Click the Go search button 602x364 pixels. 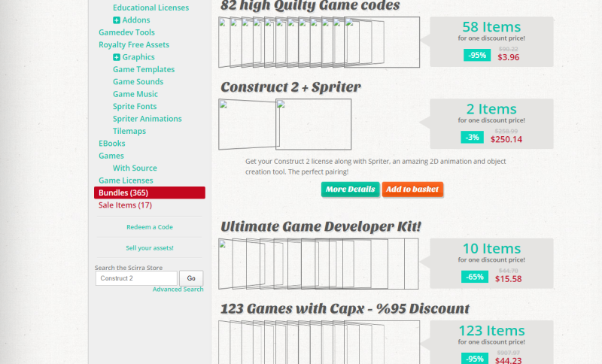[191, 278]
